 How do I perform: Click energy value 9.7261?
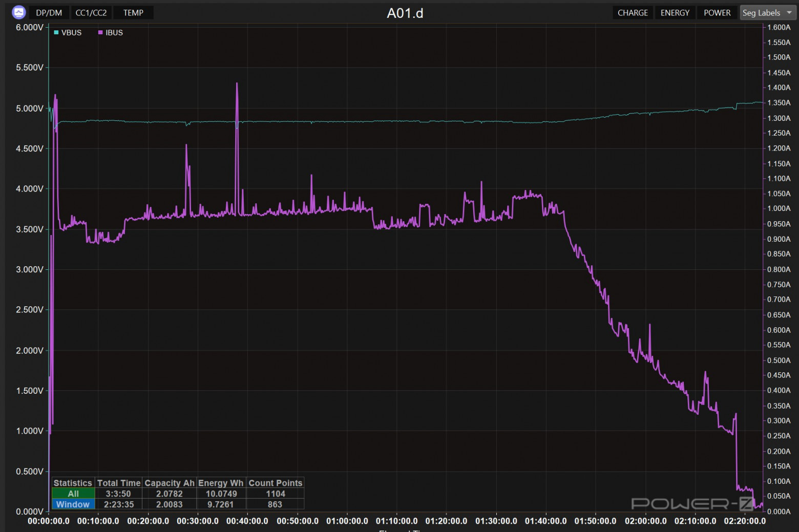coord(221,504)
